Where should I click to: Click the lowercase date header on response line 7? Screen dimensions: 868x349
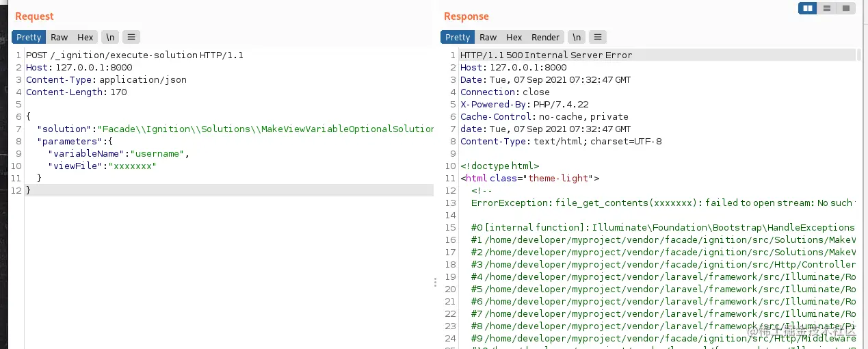[x=546, y=129]
